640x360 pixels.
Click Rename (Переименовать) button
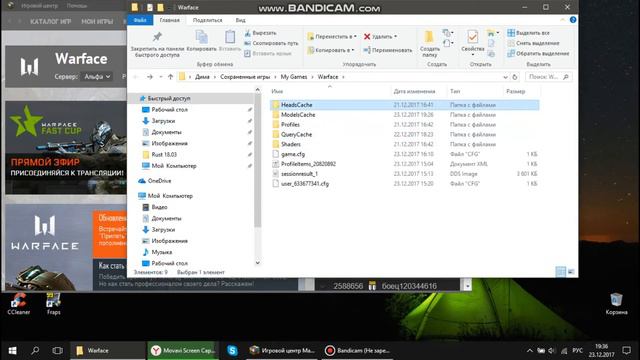pyautogui.click(x=388, y=50)
